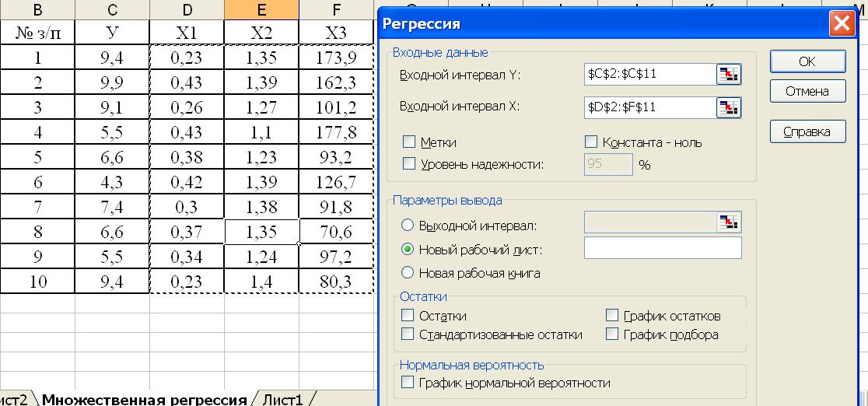Select cell with value 177,8

point(336,132)
